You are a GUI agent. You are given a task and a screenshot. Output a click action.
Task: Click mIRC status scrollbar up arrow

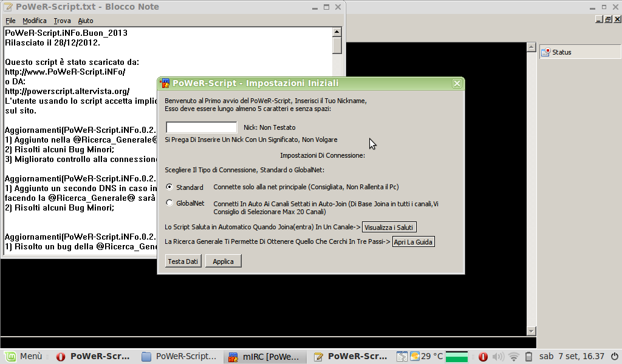[531, 47]
